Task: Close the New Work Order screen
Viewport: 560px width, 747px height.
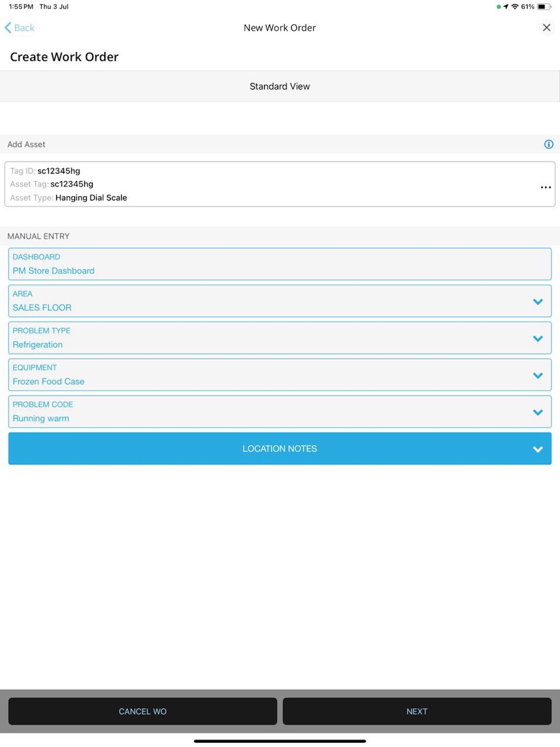Action: 546,27
